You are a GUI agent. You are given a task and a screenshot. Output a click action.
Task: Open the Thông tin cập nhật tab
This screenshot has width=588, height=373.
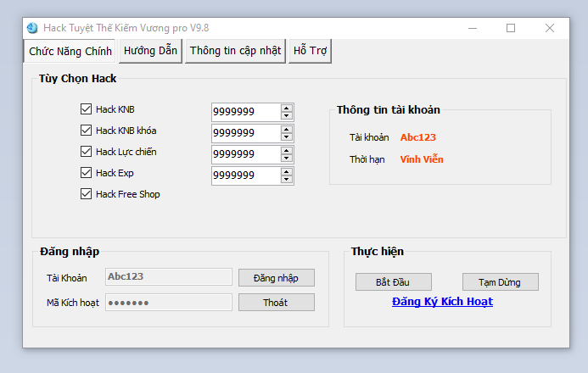(x=235, y=51)
